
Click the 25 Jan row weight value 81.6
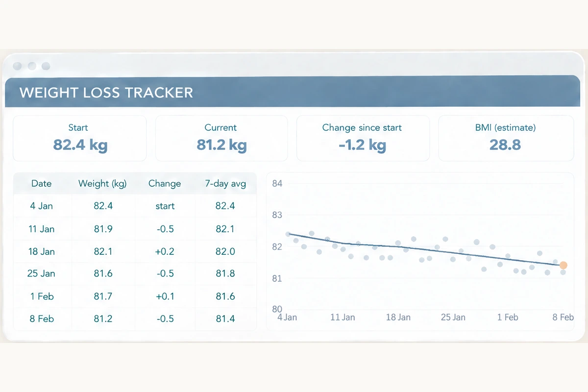coord(103,273)
